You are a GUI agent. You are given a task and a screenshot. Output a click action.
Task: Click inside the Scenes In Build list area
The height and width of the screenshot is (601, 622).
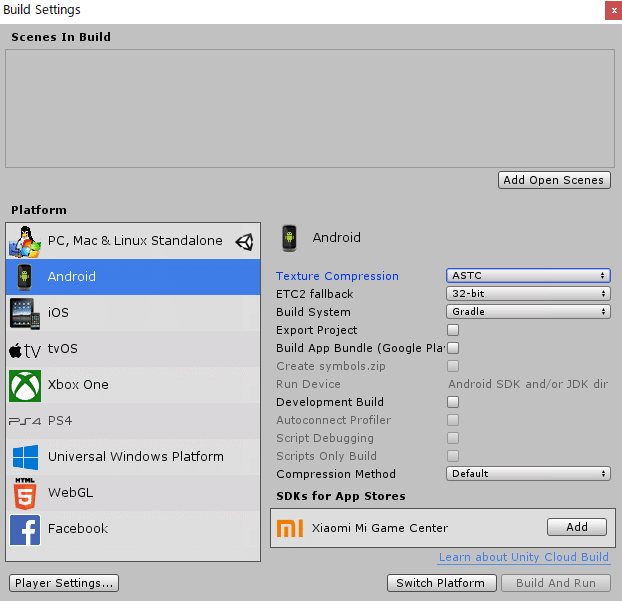[x=310, y=108]
